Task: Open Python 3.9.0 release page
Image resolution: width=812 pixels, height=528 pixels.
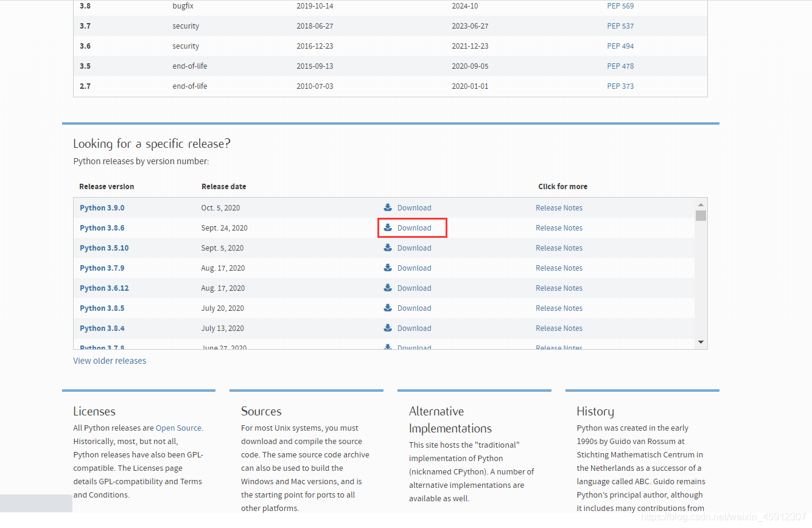Action: 102,208
